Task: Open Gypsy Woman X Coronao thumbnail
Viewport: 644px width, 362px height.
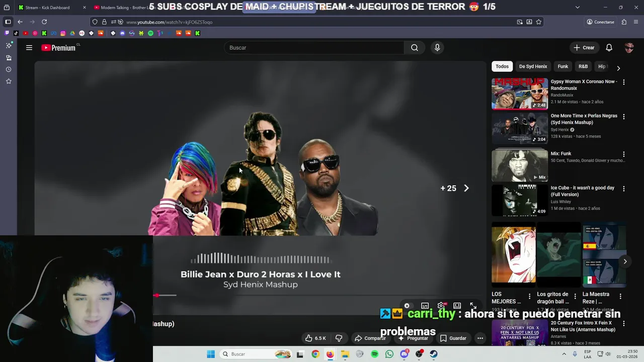Action: tap(520, 94)
